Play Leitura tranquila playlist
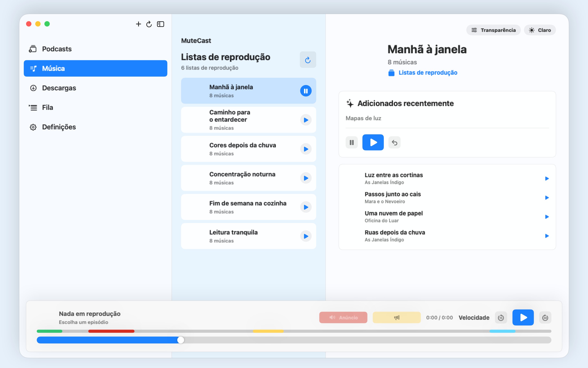This screenshot has height=368, width=588. 306,236
